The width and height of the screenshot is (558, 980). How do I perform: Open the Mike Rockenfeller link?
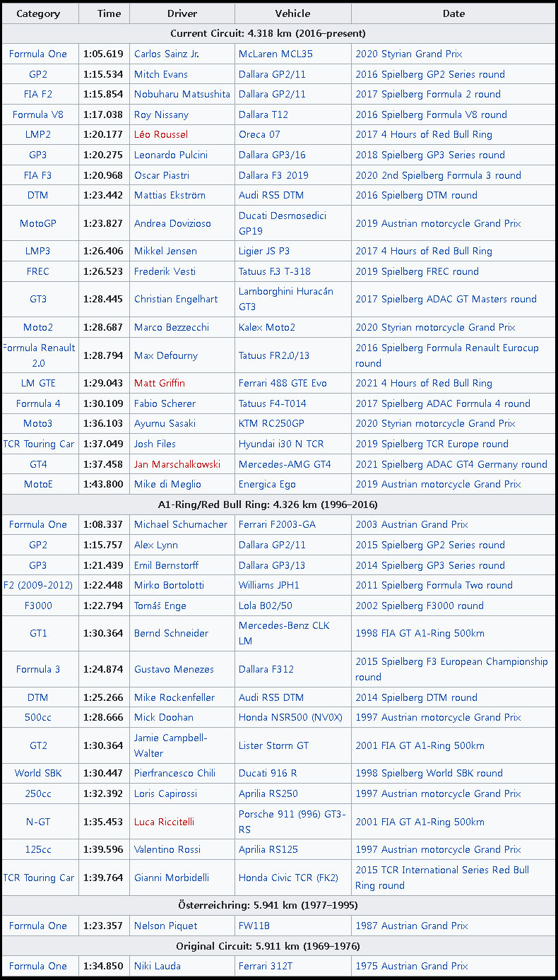pyautogui.click(x=174, y=697)
